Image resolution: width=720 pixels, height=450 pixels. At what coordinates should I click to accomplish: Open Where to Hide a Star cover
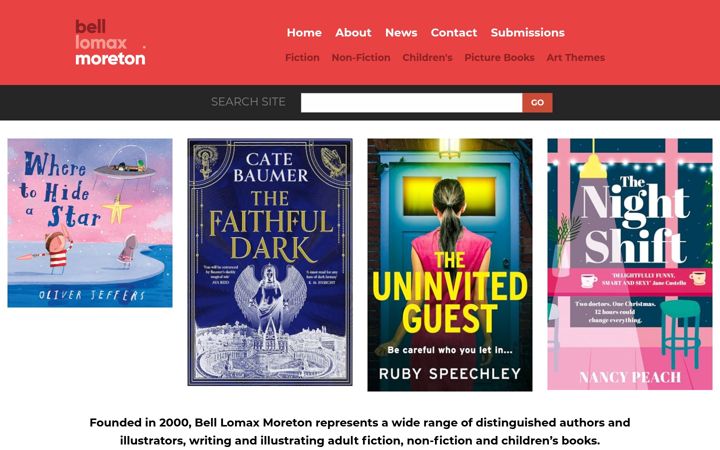tap(90, 223)
